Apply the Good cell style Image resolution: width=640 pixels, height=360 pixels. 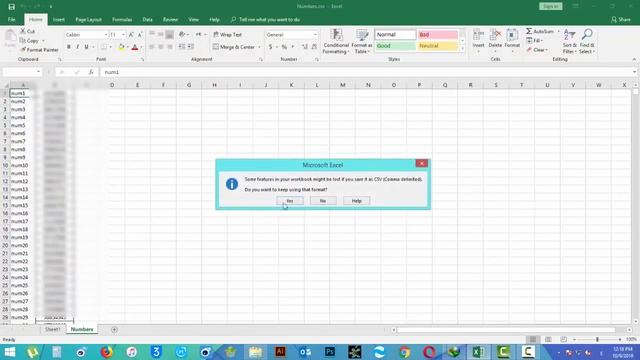pos(395,46)
